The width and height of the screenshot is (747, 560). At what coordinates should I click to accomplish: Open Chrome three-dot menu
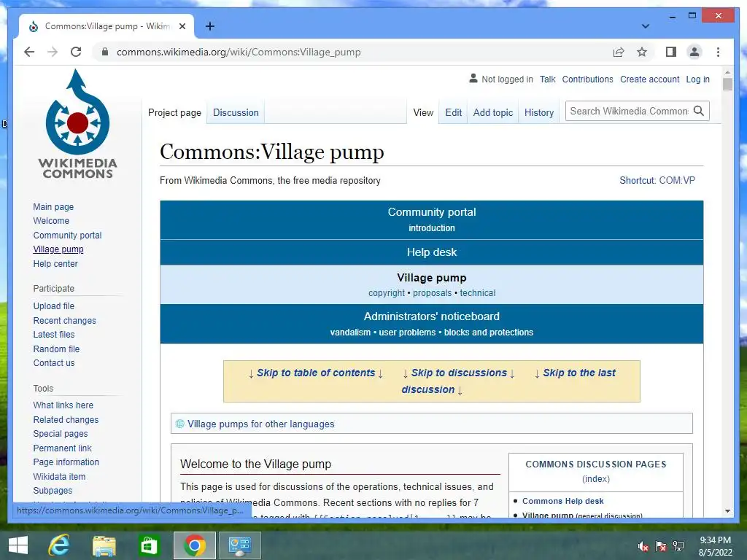point(718,52)
